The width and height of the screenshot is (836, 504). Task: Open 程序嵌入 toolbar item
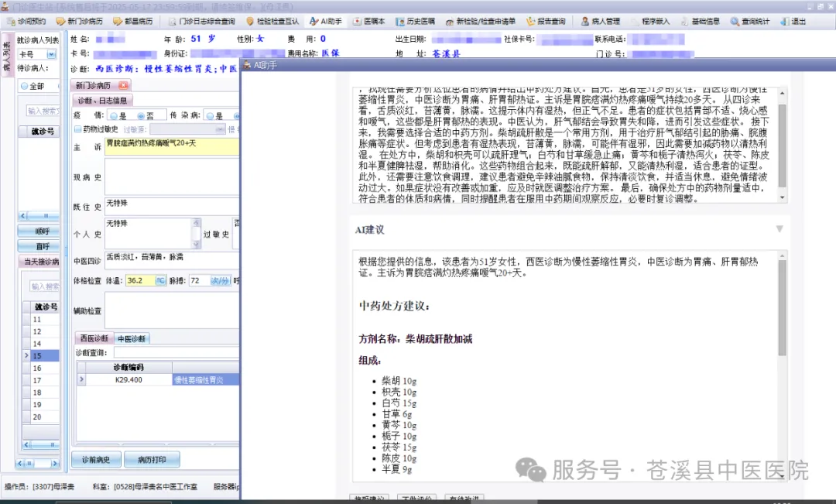(x=650, y=22)
